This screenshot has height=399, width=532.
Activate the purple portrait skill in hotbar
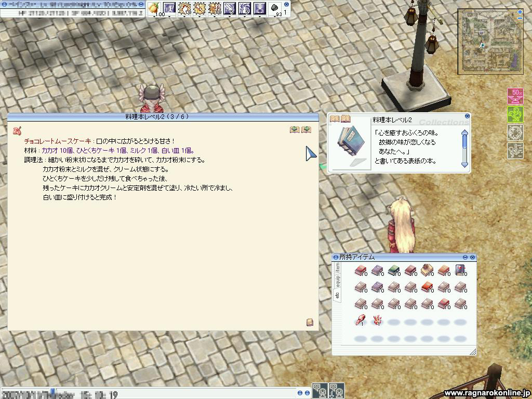pos(260,8)
